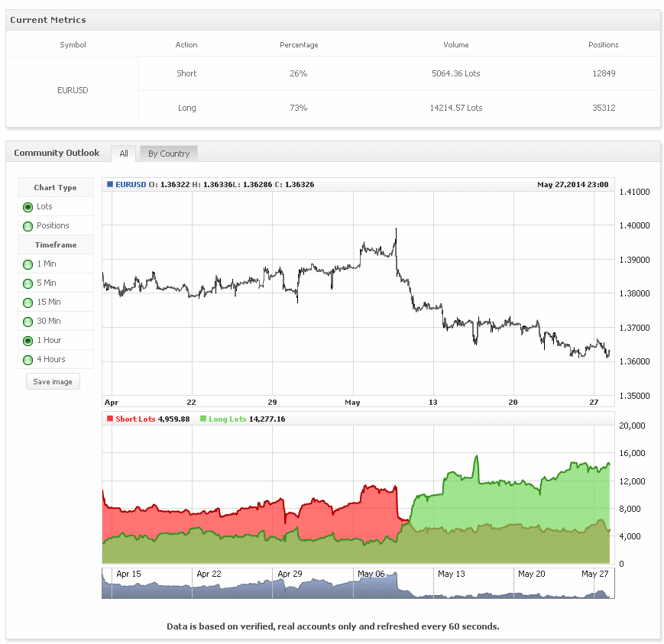Click the Short Lots legend label
Image resolution: width=664 pixels, height=644 pixels.
click(x=135, y=419)
